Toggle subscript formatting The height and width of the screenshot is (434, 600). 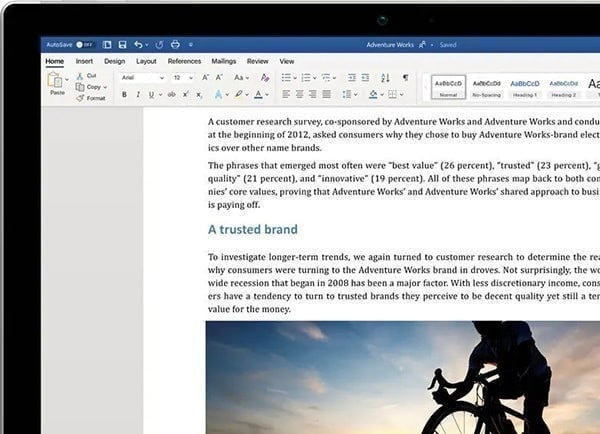pyautogui.click(x=199, y=95)
